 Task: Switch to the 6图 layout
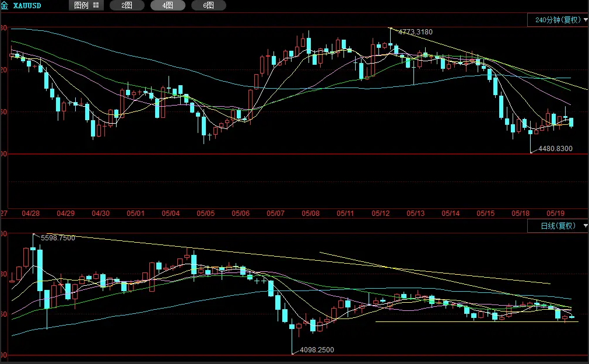[x=208, y=5]
